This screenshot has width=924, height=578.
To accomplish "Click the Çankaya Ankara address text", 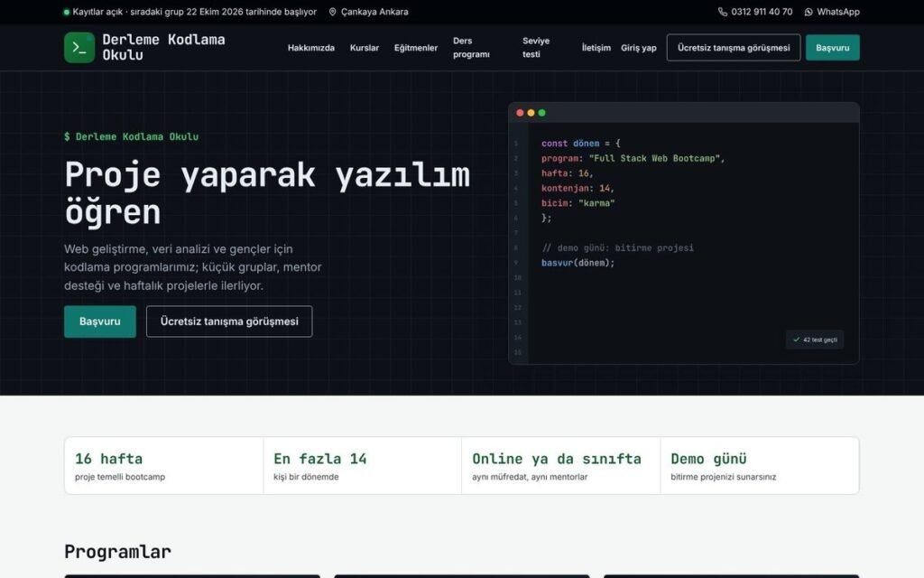I will [x=374, y=12].
